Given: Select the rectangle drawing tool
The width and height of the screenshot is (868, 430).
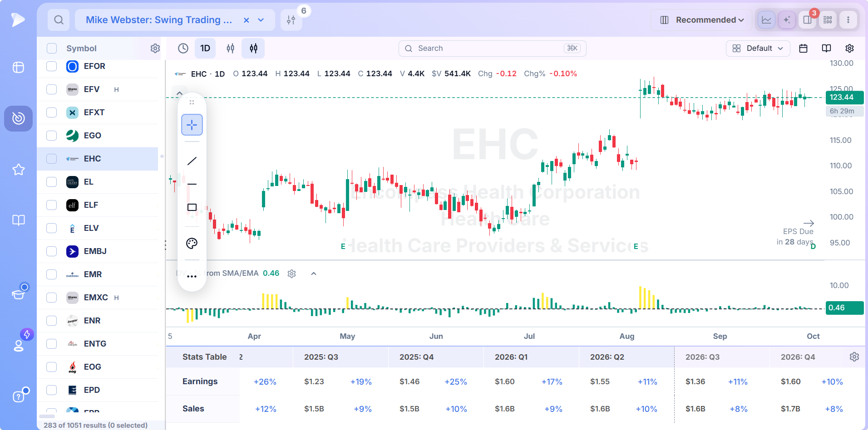Looking at the screenshot, I should tap(192, 207).
